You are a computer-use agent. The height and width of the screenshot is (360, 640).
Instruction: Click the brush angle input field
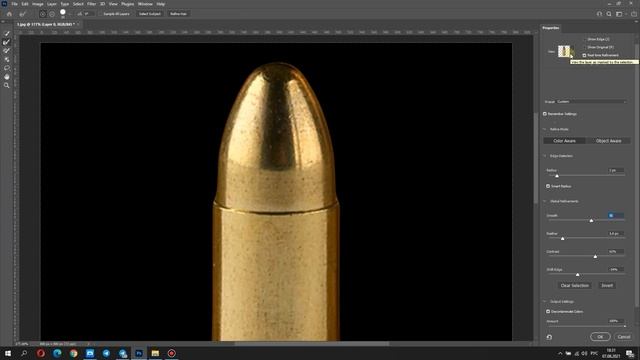(x=89, y=14)
